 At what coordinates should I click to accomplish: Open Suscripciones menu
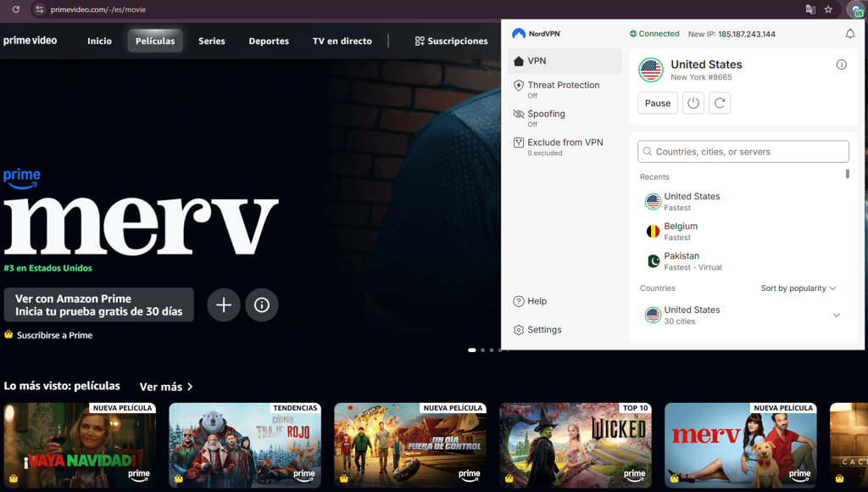click(x=451, y=41)
